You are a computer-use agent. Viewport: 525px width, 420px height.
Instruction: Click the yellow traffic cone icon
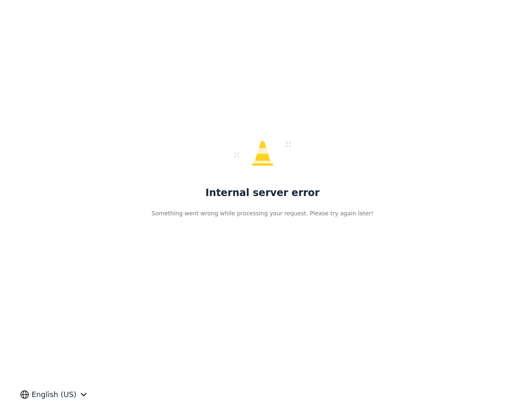tap(262, 153)
